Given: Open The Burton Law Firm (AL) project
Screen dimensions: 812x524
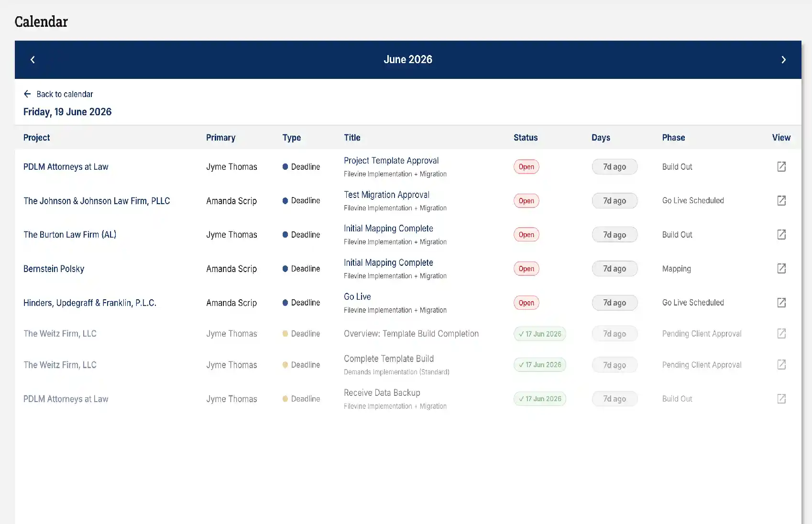Looking at the screenshot, I should pos(70,235).
